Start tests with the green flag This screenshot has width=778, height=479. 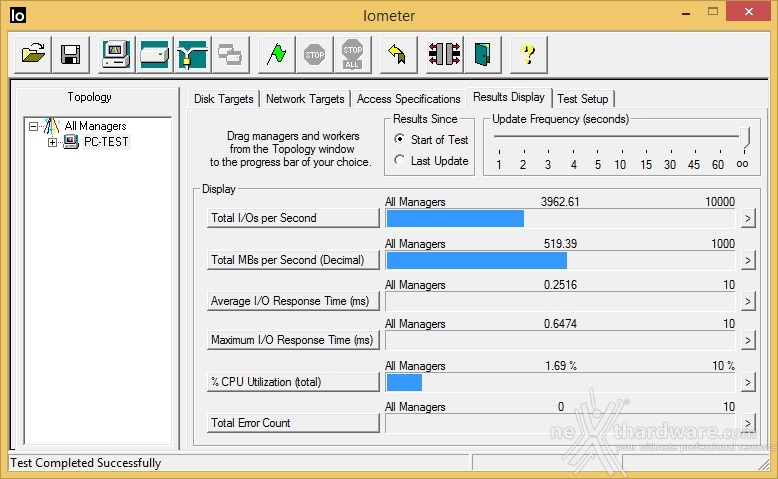(x=276, y=55)
